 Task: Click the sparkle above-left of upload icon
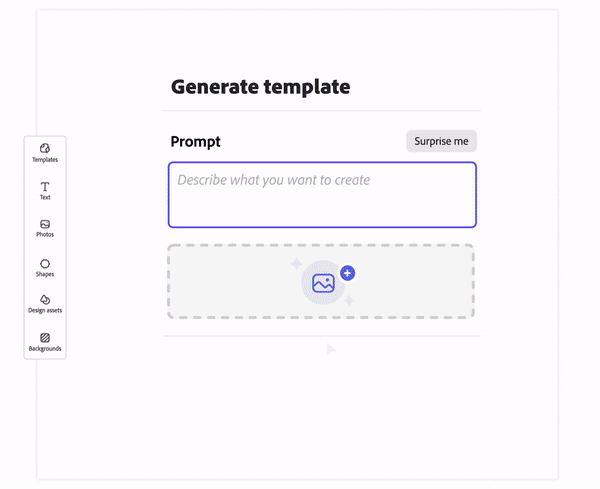(296, 263)
